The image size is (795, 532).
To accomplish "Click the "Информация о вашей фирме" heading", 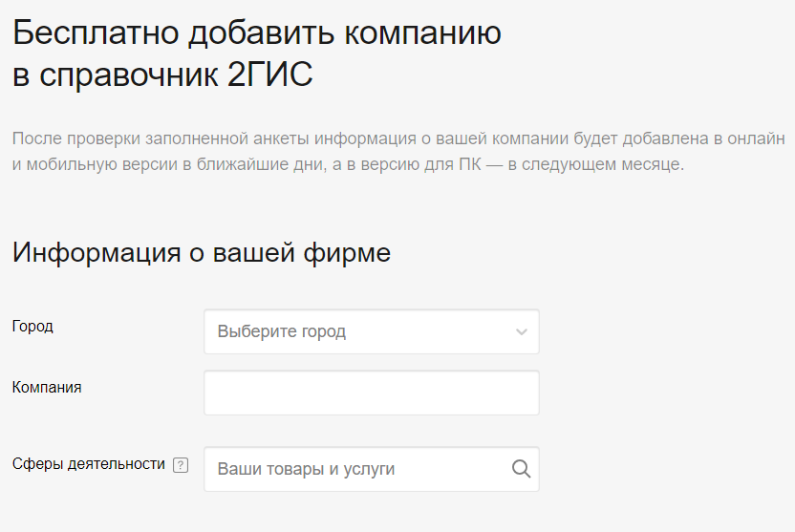I will [201, 253].
